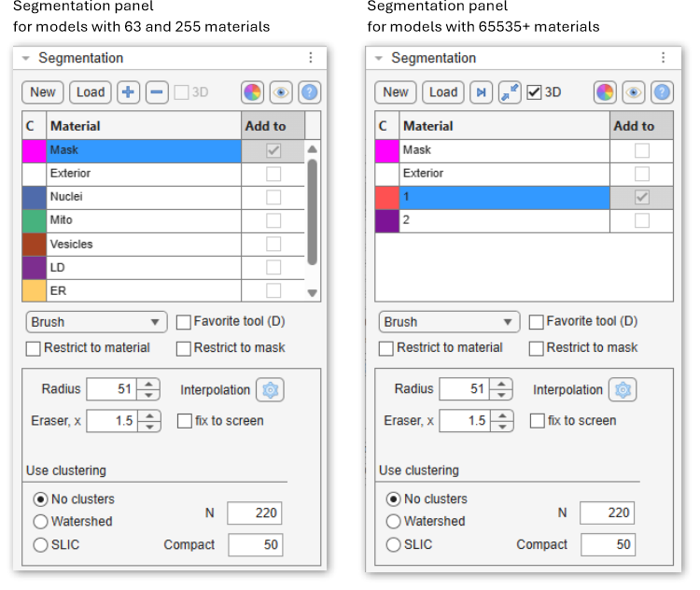Image resolution: width=700 pixels, height=590 pixels.
Task: Select Watershed clustering in left panel
Action: click(x=40, y=521)
